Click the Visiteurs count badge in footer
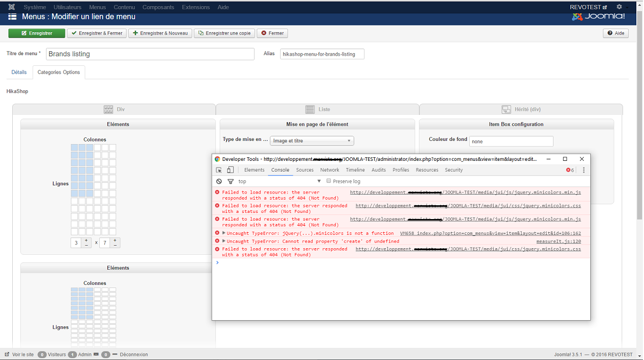This screenshot has width=644, height=360. click(42, 354)
